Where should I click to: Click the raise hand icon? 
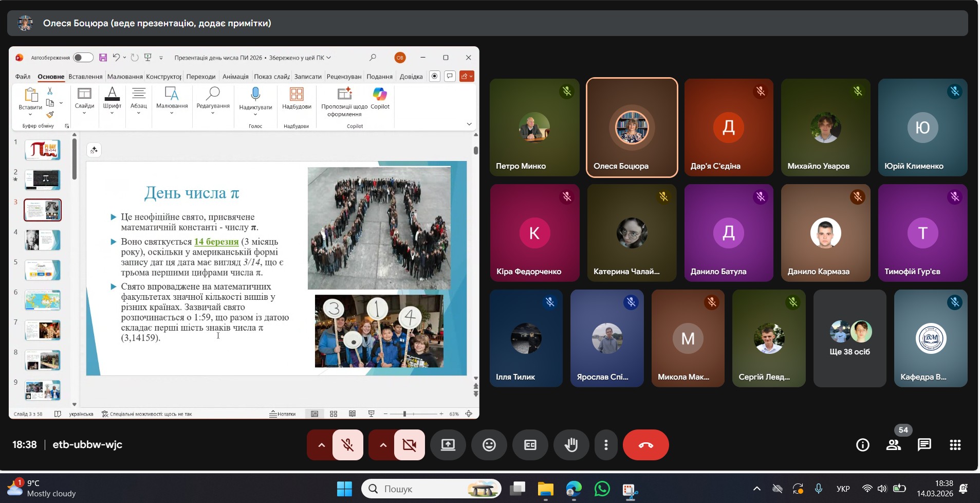point(571,445)
